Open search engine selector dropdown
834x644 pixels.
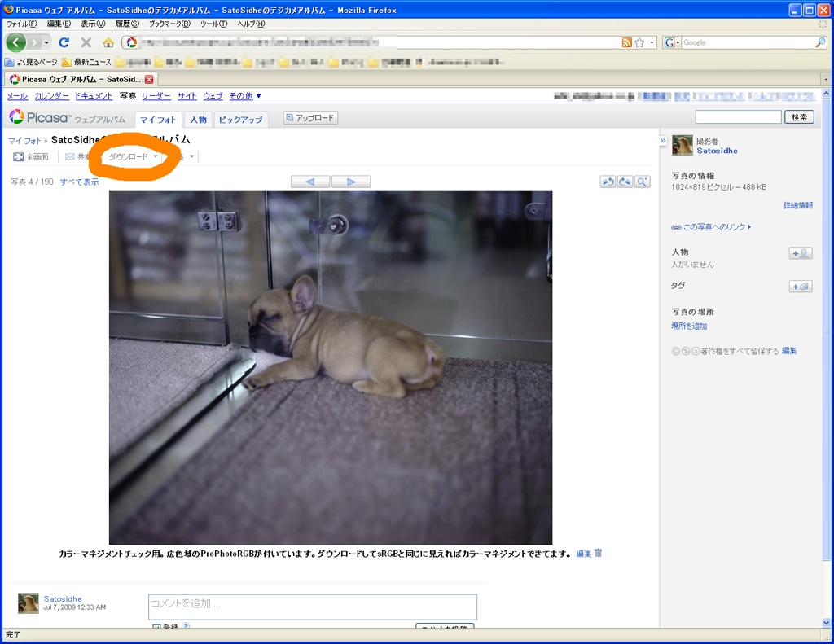click(x=672, y=42)
